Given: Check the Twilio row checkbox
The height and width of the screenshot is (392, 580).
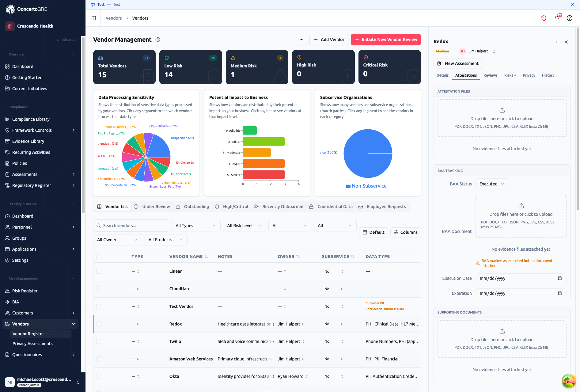Looking at the screenshot, I should click(99, 341).
